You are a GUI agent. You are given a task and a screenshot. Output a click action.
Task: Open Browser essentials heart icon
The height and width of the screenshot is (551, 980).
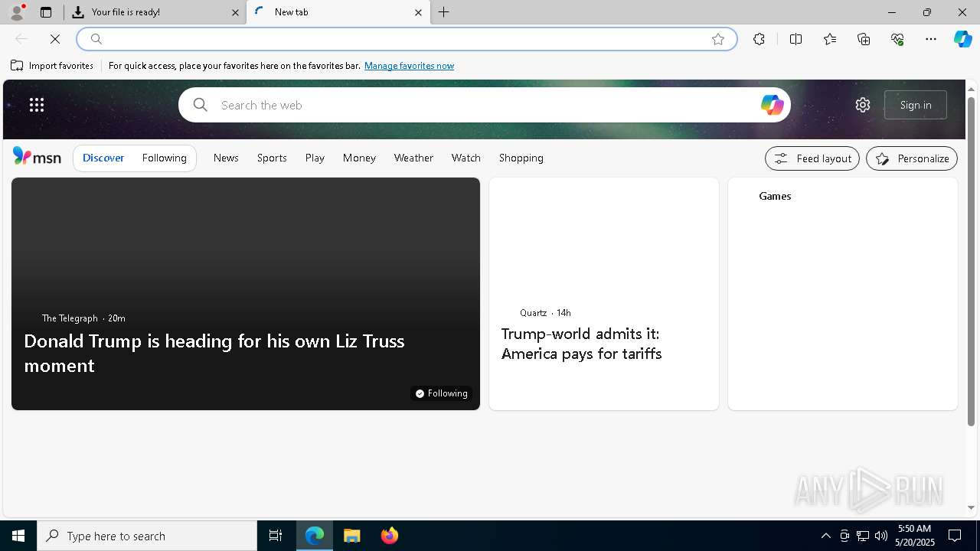pyautogui.click(x=897, y=39)
